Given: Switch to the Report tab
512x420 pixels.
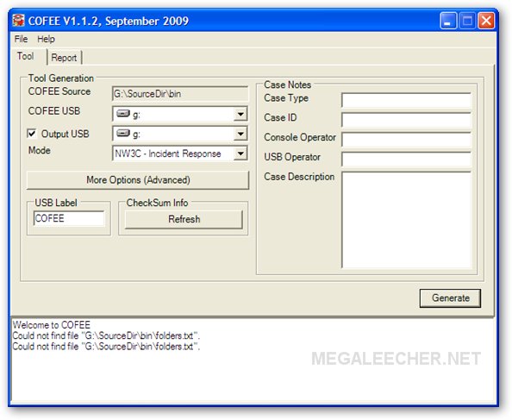Looking at the screenshot, I should tap(64, 58).
